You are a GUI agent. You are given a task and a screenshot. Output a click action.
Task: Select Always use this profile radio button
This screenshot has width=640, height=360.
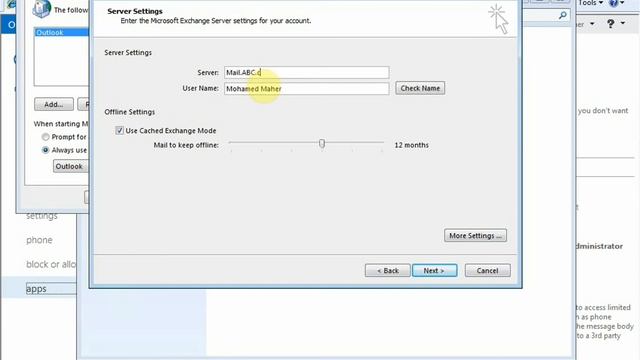click(x=45, y=150)
